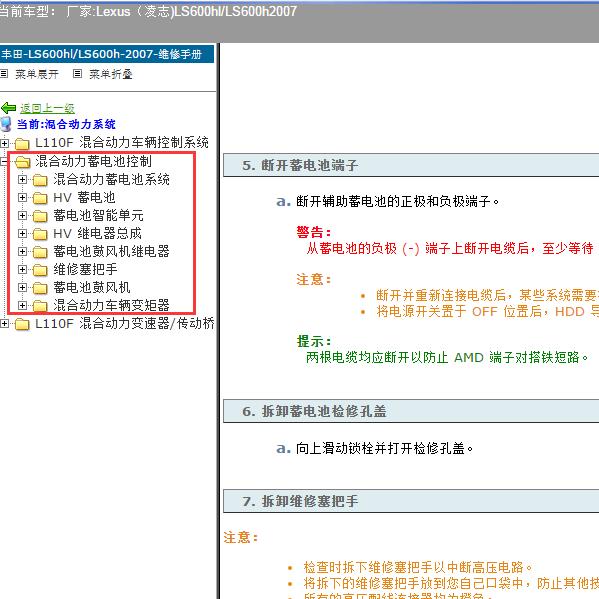Select 混合动力蓄电池控制 tree item
The image size is (599, 599).
[x=94, y=161]
